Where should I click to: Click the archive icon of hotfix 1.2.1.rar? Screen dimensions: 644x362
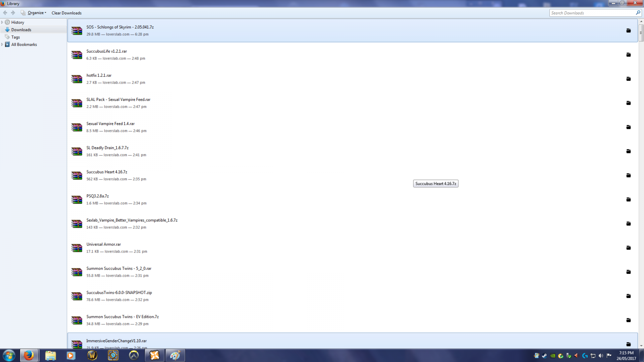(x=77, y=79)
